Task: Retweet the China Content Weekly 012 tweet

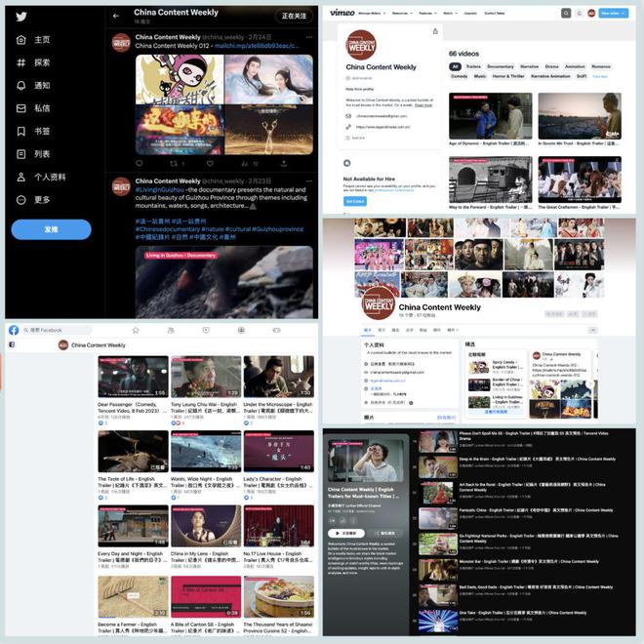Action: click(174, 164)
